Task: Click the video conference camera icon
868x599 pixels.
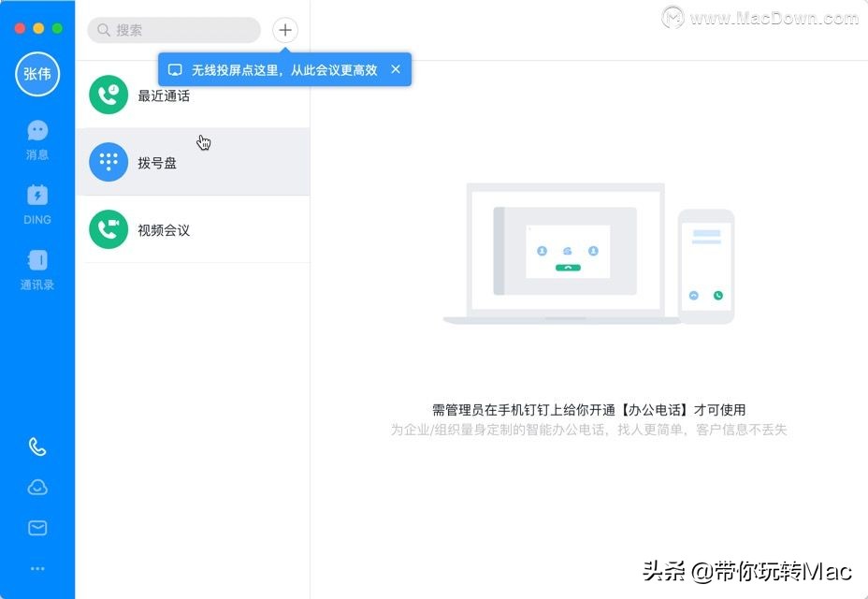Action: click(108, 229)
